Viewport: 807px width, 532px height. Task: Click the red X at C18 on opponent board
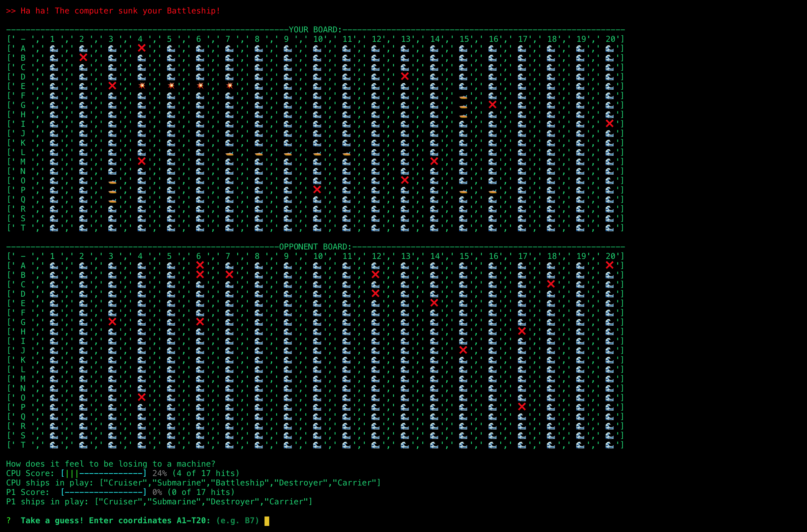pyautogui.click(x=551, y=284)
